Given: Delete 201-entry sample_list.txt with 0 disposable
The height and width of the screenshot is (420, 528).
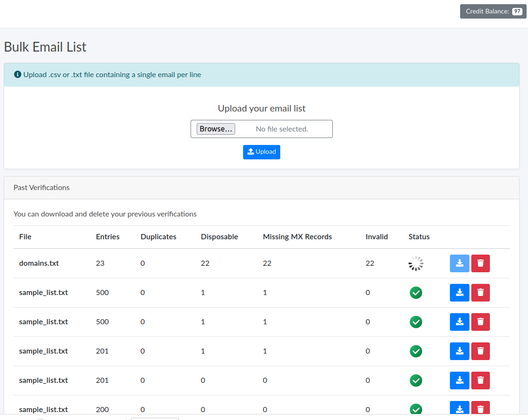Looking at the screenshot, I should pos(480,381).
